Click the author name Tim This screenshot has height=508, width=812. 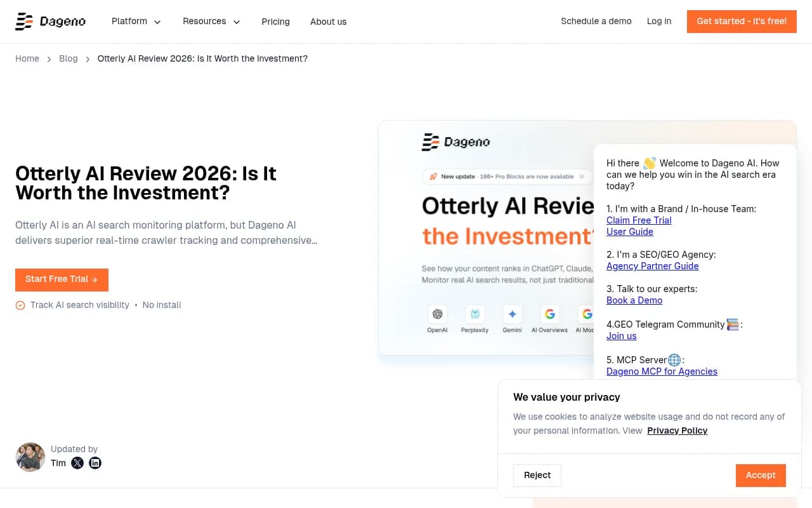pyautogui.click(x=58, y=463)
